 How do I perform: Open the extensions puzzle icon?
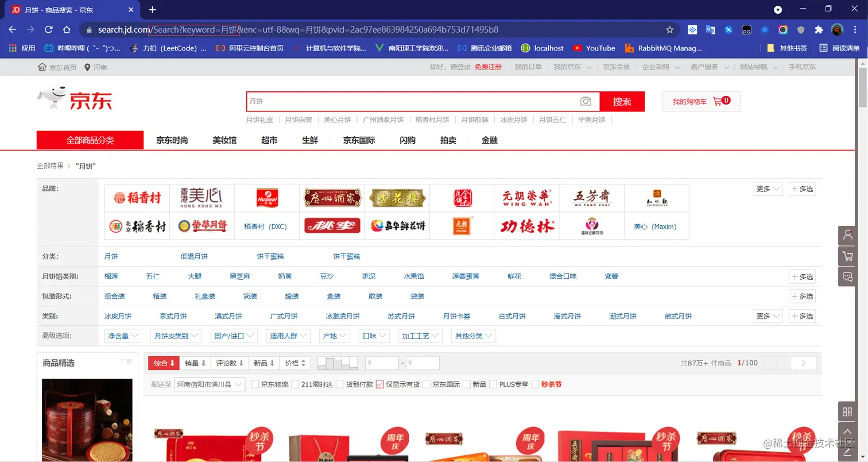click(x=819, y=29)
